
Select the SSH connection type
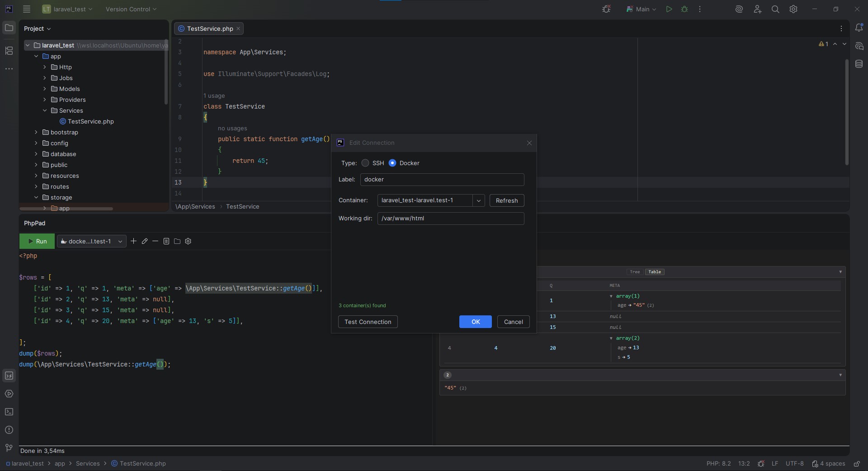(366, 163)
